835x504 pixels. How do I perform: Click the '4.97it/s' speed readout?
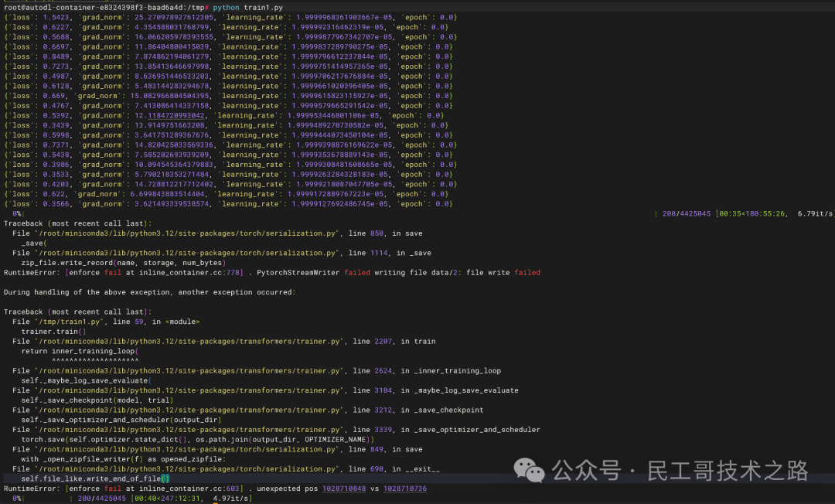232,499
